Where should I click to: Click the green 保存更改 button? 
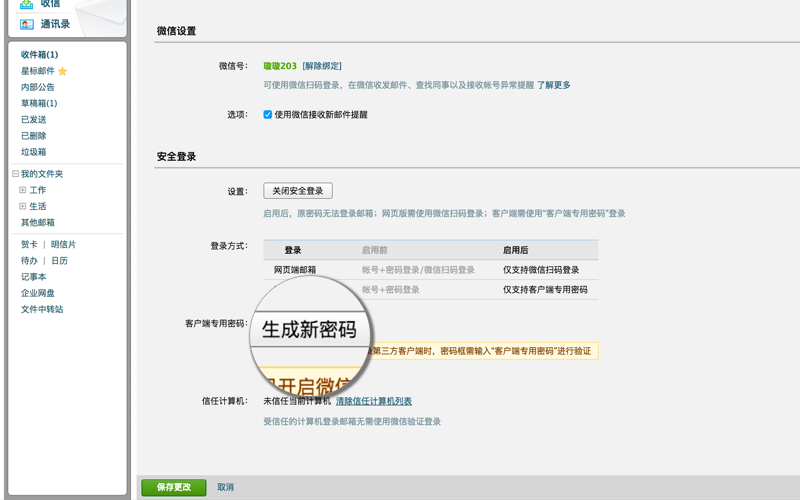click(x=173, y=487)
